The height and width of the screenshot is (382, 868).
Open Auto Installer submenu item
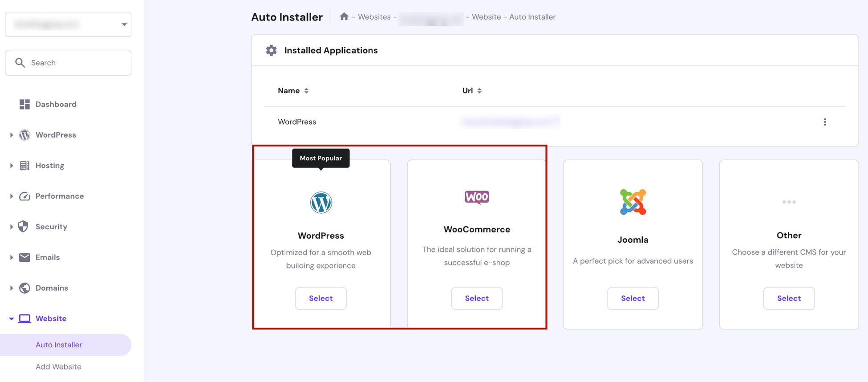(65, 345)
